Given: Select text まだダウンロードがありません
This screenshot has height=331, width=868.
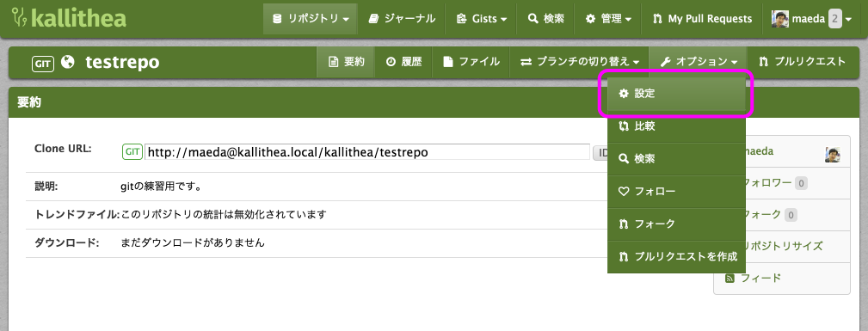Looking at the screenshot, I should (193, 242).
